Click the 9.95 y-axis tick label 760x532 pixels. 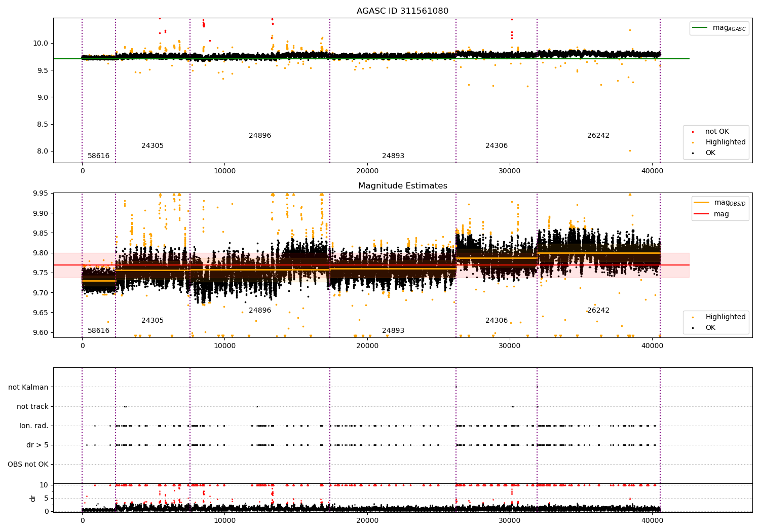click(x=41, y=194)
